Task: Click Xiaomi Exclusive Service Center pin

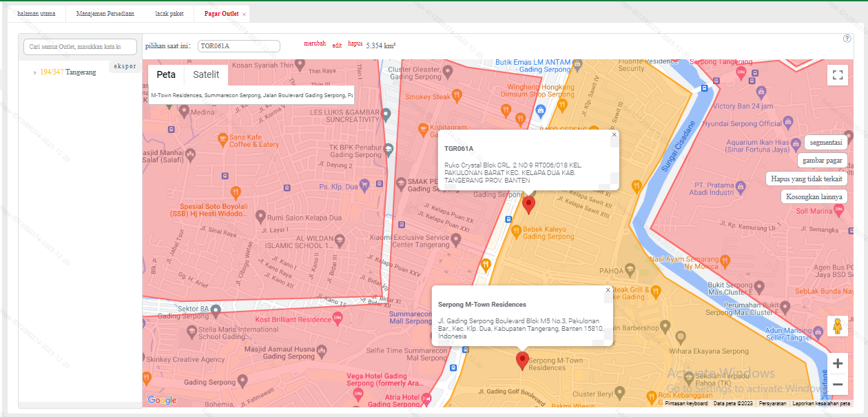Action: pyautogui.click(x=455, y=239)
